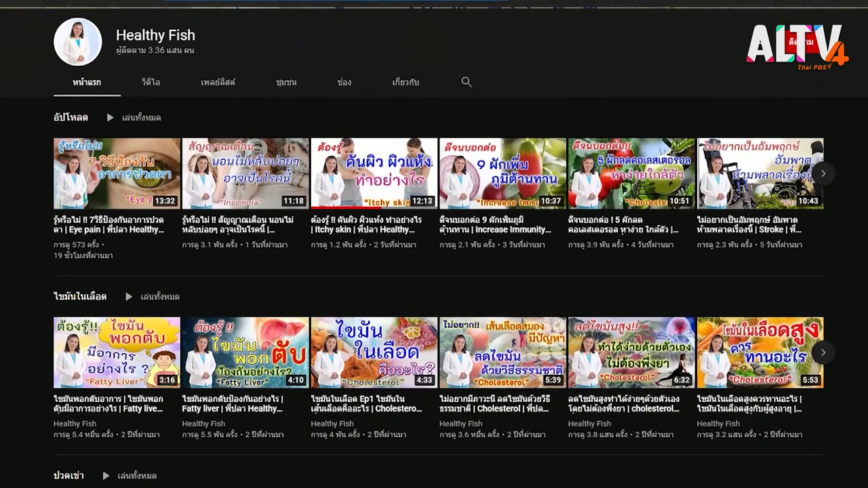Click the นอนไม่หลับบ่อยๆ video title
Image resolution: width=868 pixels, height=488 pixels.
tap(238, 225)
